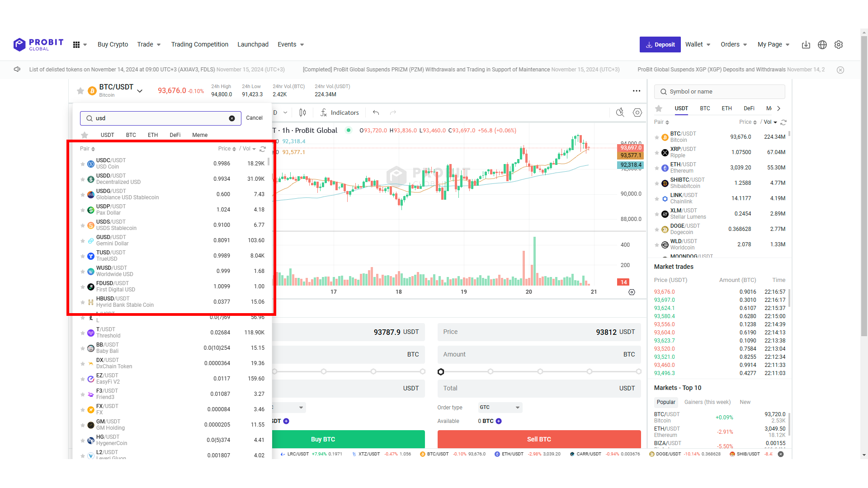Select candlestick chart type icon

click(x=302, y=113)
